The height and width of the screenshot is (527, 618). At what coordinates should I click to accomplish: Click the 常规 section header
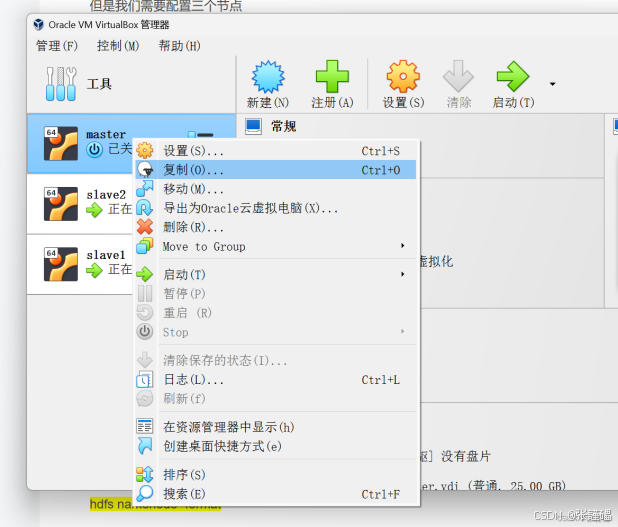[284, 127]
